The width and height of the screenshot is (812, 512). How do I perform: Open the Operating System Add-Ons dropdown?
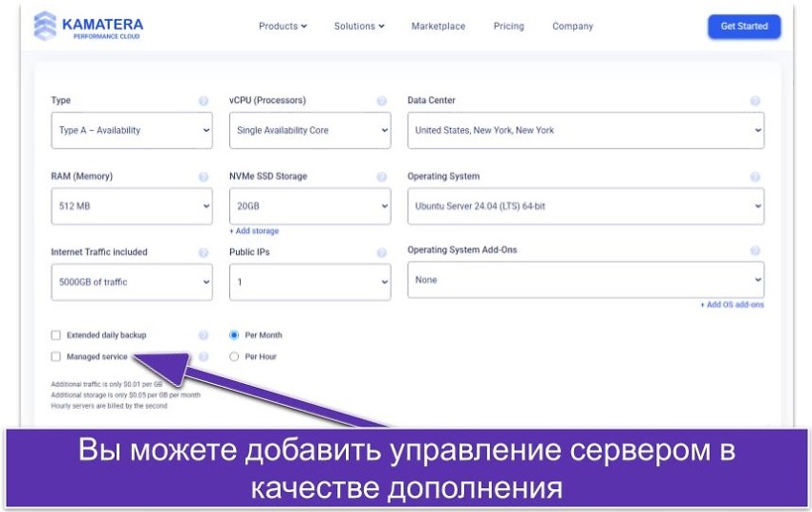pos(586,280)
